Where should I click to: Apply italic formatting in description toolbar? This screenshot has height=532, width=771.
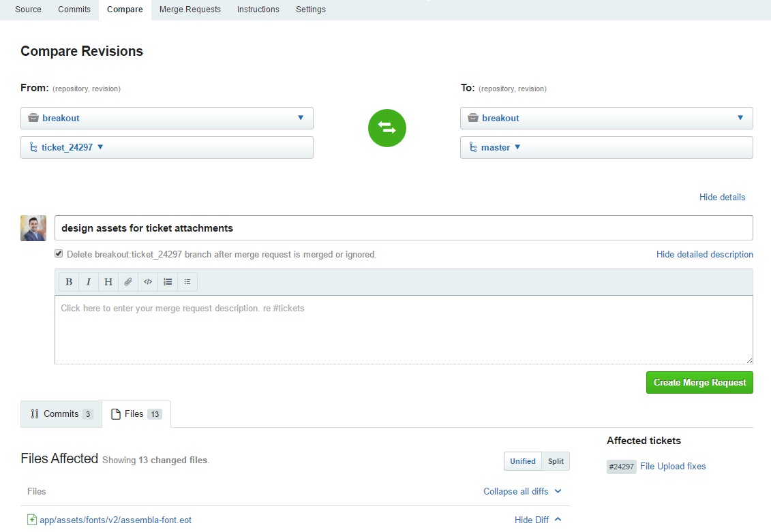89,281
